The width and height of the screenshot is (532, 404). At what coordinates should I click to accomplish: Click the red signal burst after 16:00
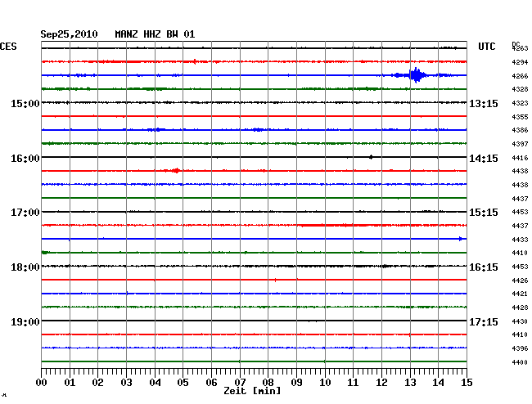175,170
